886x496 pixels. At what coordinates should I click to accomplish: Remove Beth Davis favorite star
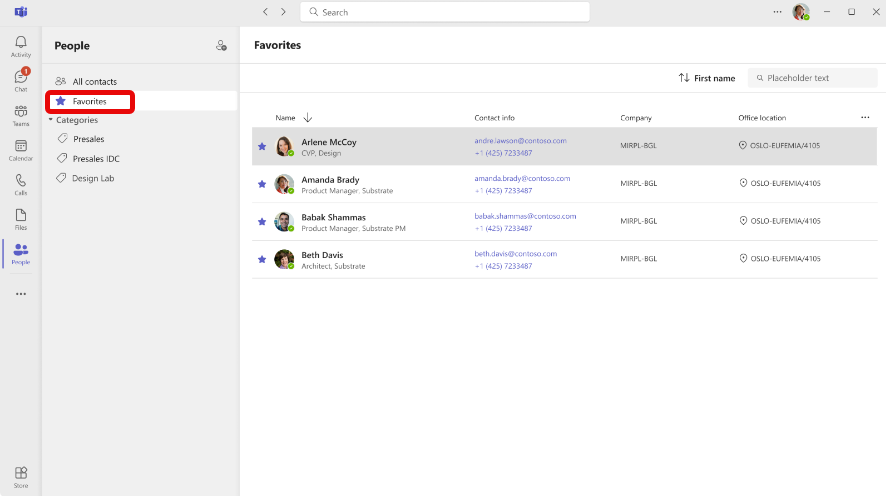(262, 260)
